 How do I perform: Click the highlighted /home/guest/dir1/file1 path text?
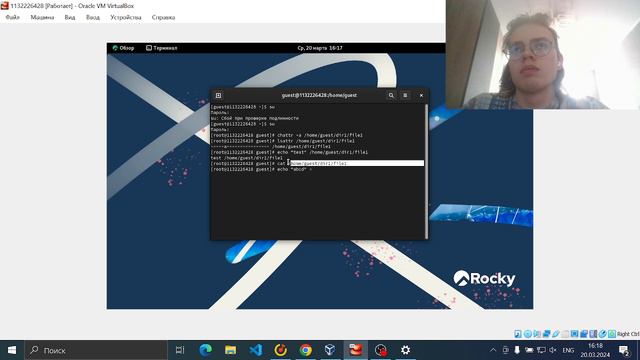pos(318,163)
